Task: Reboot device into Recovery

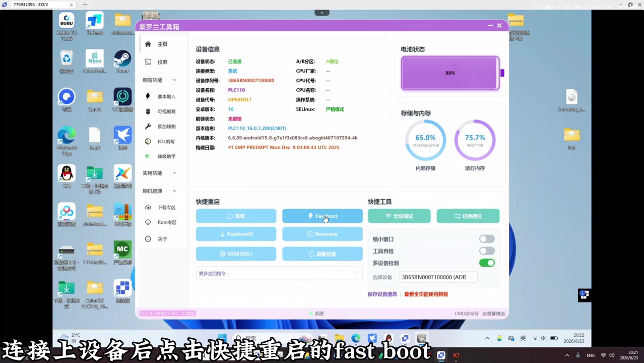Action: point(322,234)
